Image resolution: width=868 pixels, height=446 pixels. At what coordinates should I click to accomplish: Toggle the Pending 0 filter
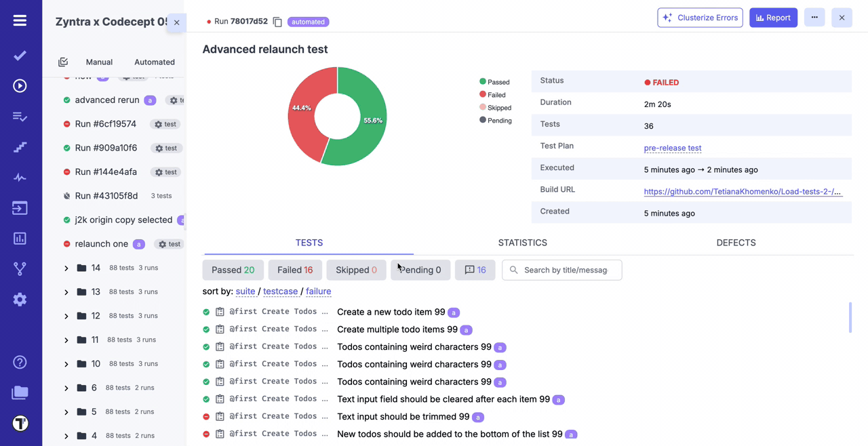point(420,270)
